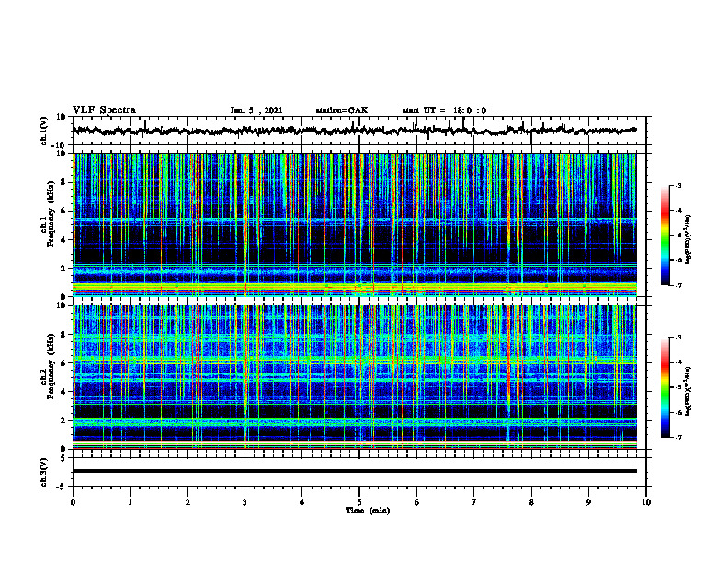Image resolution: width=728 pixels, height=563 pixels.
Task: Click time axis tick label "4"
Action: (x=301, y=502)
